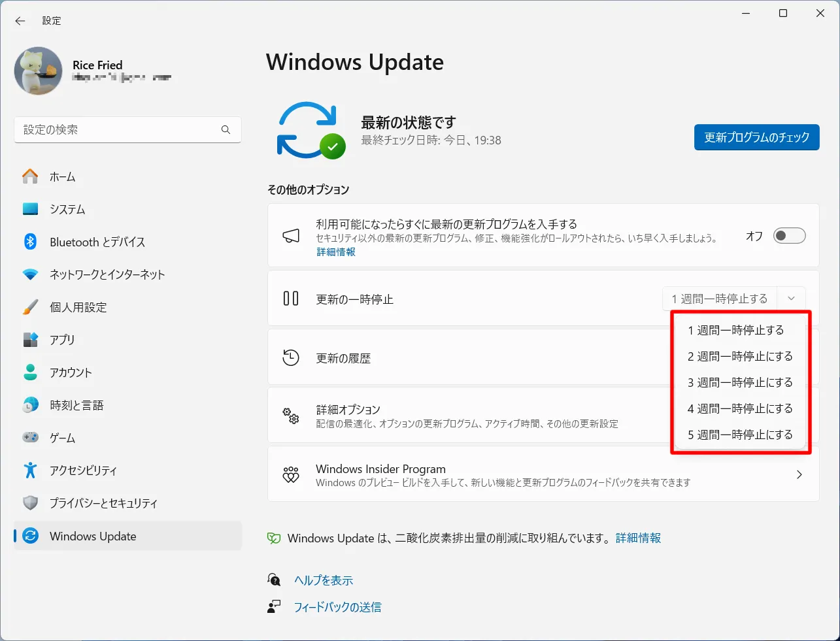Image resolution: width=840 pixels, height=641 pixels.
Task: Click the megaphone icon for latest updates
Action: pyautogui.click(x=291, y=236)
